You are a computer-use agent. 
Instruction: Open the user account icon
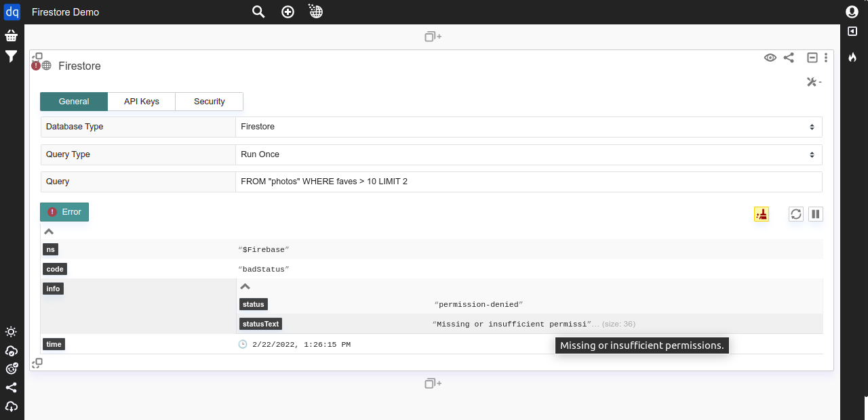tap(852, 12)
